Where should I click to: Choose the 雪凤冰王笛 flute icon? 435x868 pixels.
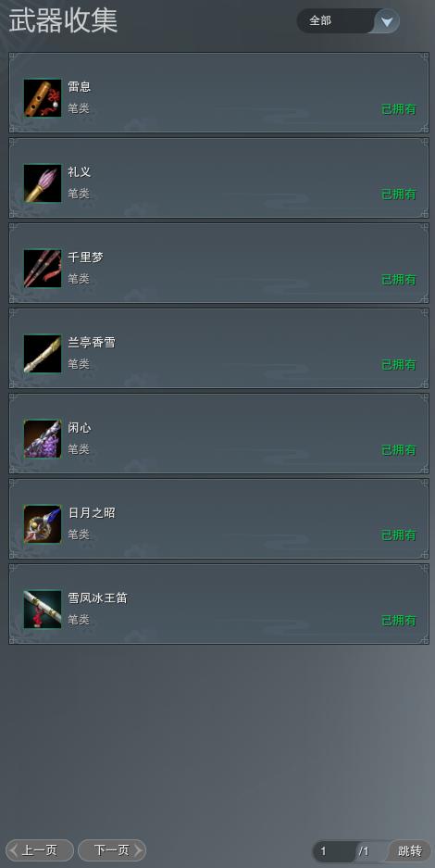pos(43,610)
